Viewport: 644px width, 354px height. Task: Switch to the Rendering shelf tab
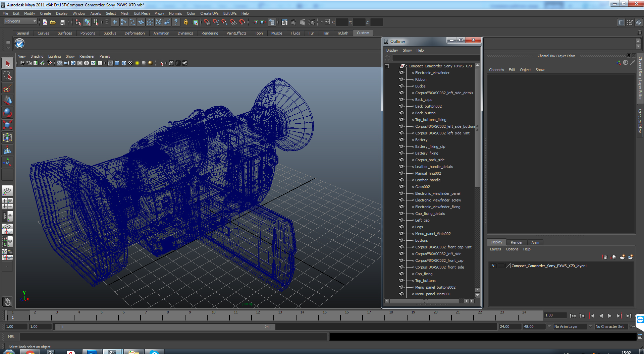(x=210, y=33)
